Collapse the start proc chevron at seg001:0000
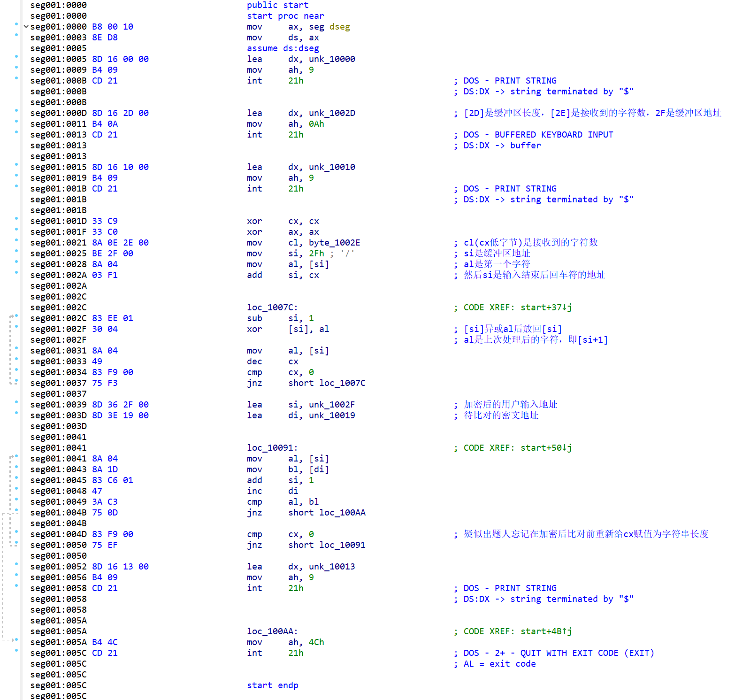735x700 pixels. tap(26, 27)
